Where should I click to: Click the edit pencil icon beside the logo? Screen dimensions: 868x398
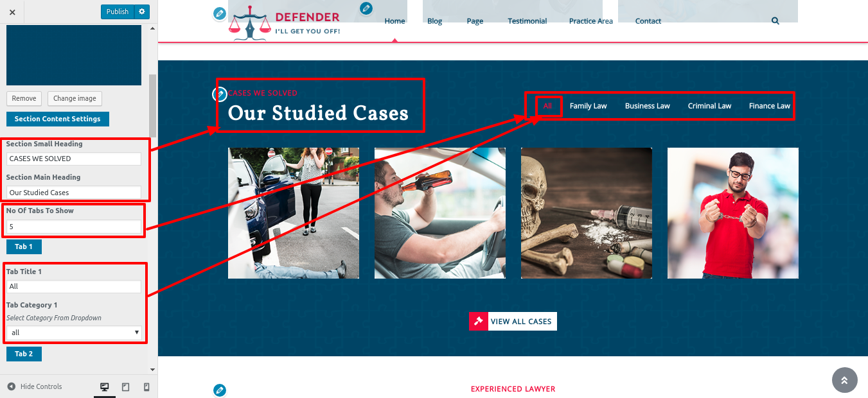220,13
